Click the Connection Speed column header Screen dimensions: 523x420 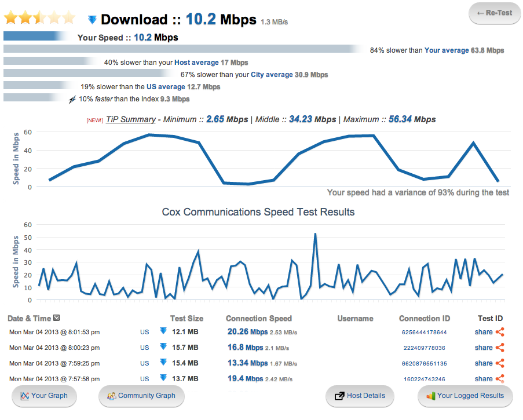click(259, 318)
